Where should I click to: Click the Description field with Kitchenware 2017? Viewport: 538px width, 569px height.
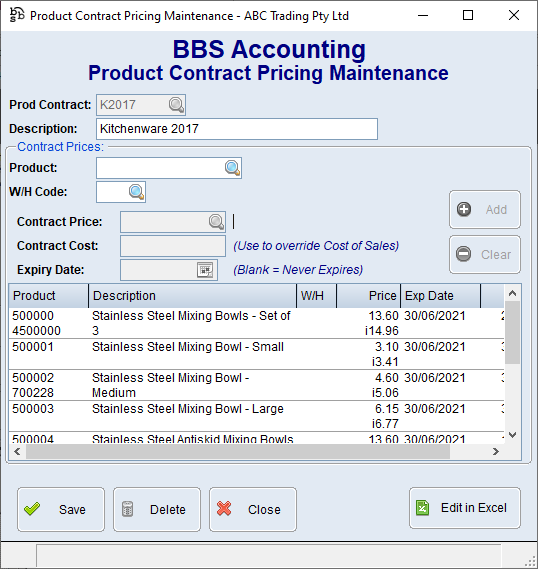[237, 129]
